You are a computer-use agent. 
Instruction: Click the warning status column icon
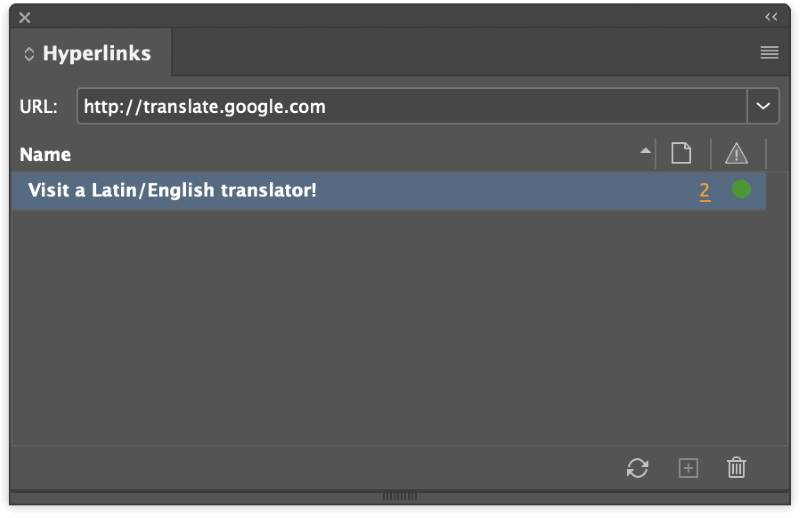tap(736, 154)
